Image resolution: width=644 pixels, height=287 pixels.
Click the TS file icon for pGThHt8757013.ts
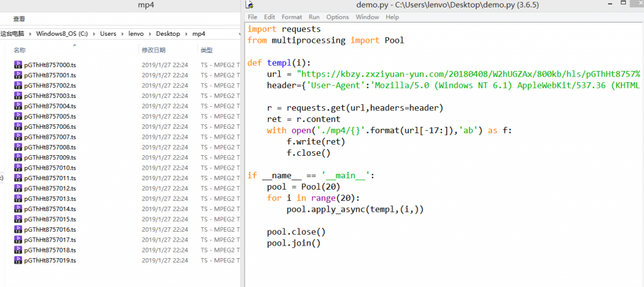18,198
